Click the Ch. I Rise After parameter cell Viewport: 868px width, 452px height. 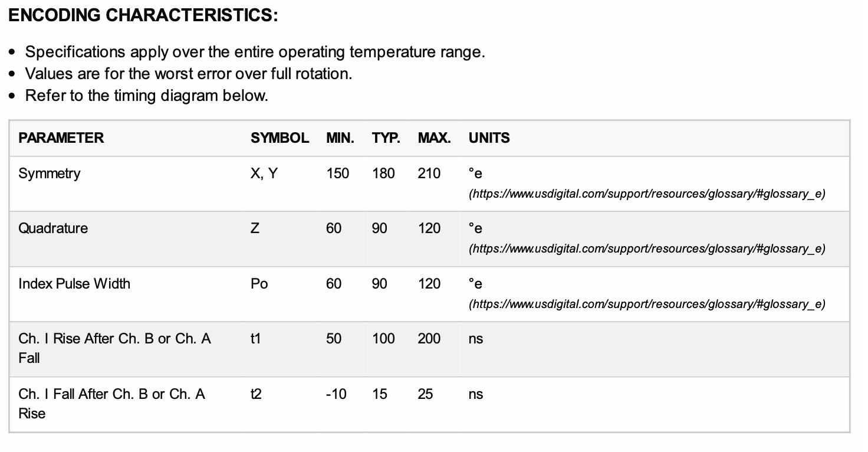point(114,348)
